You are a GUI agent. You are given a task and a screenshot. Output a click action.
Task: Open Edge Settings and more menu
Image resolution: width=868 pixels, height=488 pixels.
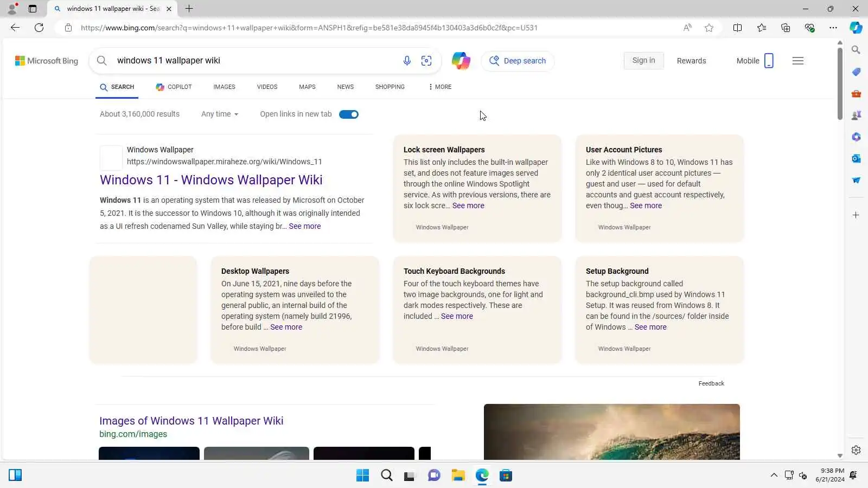coord(833,28)
